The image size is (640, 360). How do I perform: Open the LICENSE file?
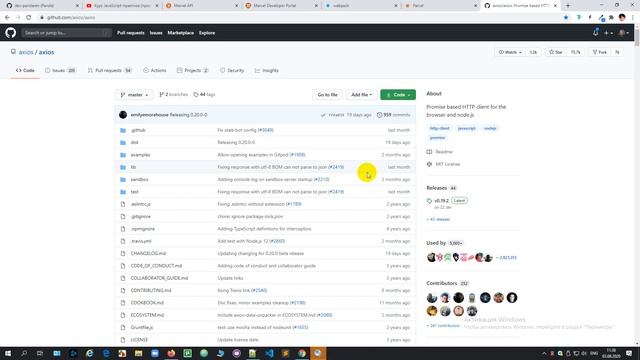[x=139, y=340]
